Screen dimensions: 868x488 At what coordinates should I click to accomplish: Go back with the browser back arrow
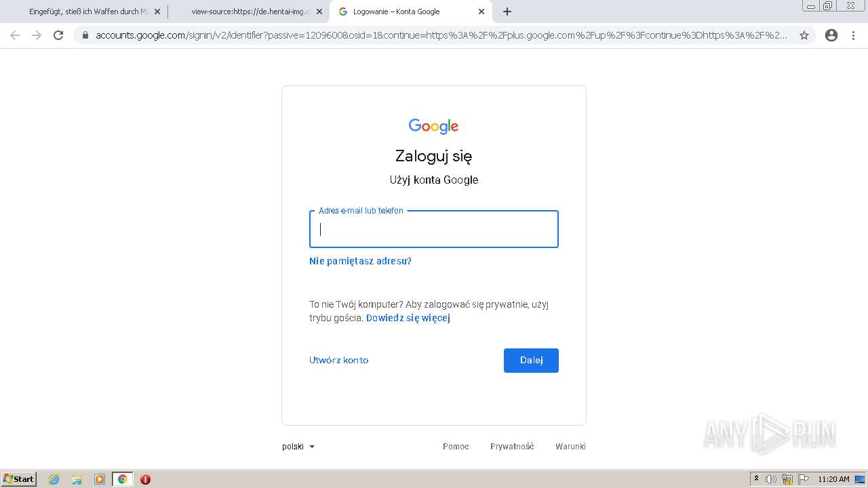coord(15,35)
